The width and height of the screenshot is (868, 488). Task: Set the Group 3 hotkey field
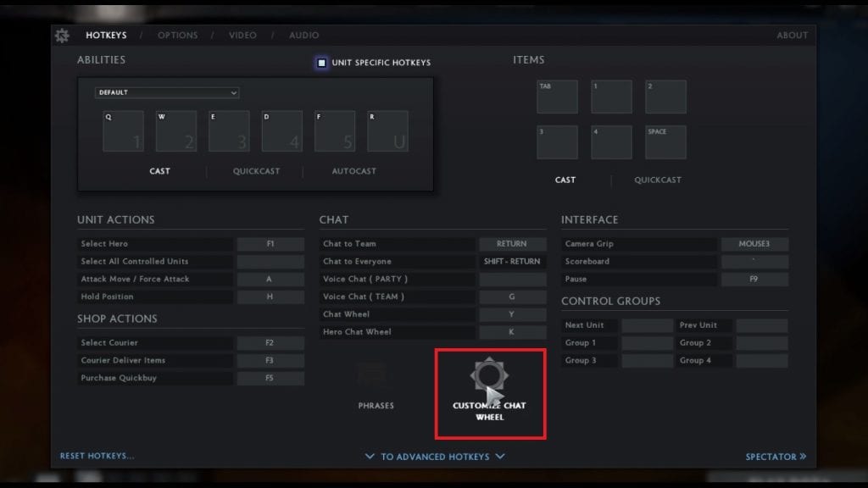647,361
